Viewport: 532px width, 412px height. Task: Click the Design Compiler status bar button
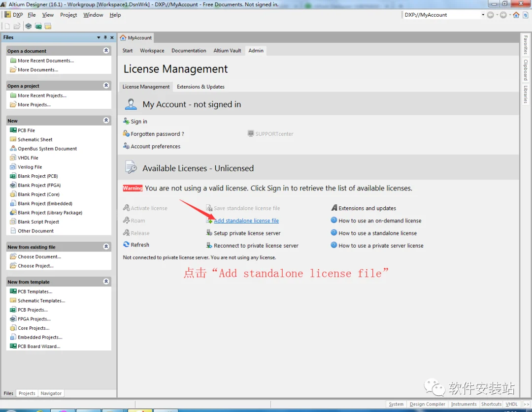point(428,404)
